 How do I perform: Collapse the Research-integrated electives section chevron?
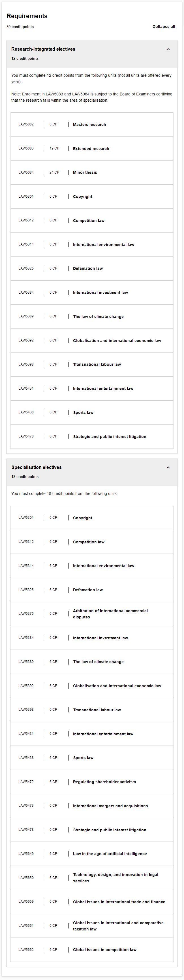pyautogui.click(x=168, y=49)
